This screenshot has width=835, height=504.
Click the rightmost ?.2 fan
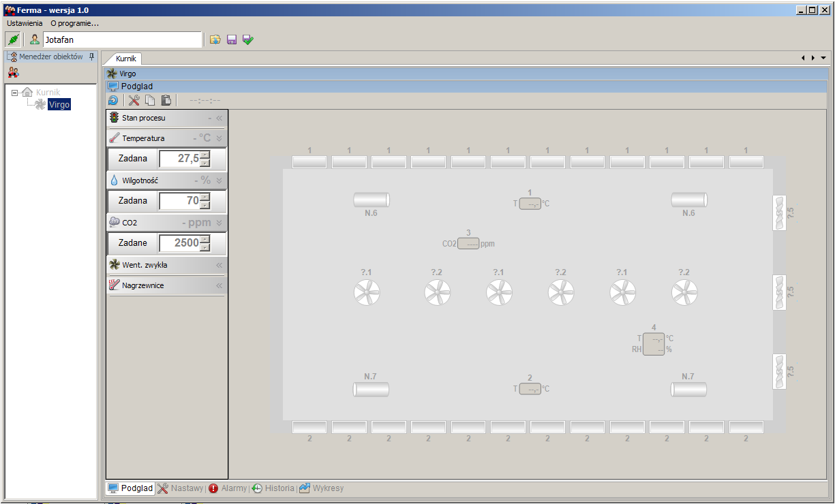coord(684,293)
